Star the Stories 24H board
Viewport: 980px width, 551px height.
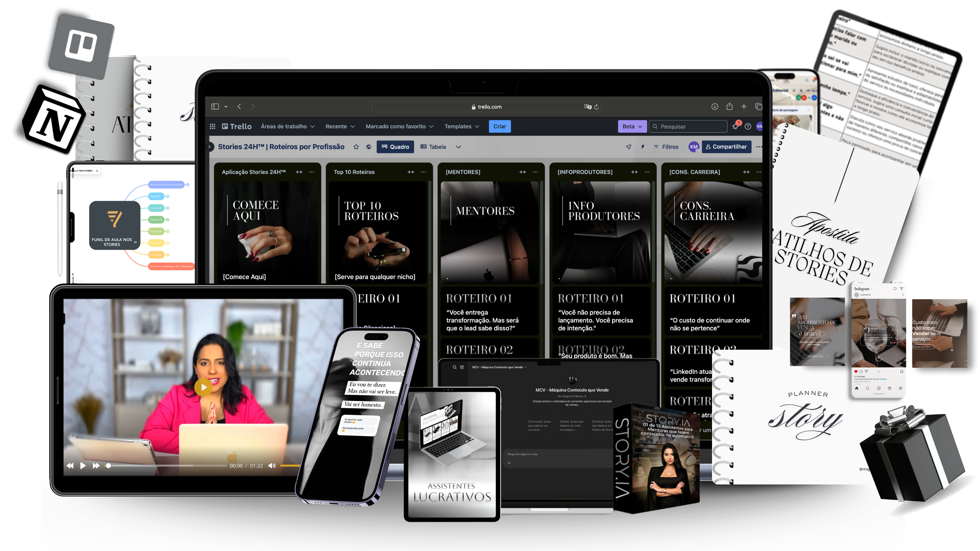(x=356, y=147)
